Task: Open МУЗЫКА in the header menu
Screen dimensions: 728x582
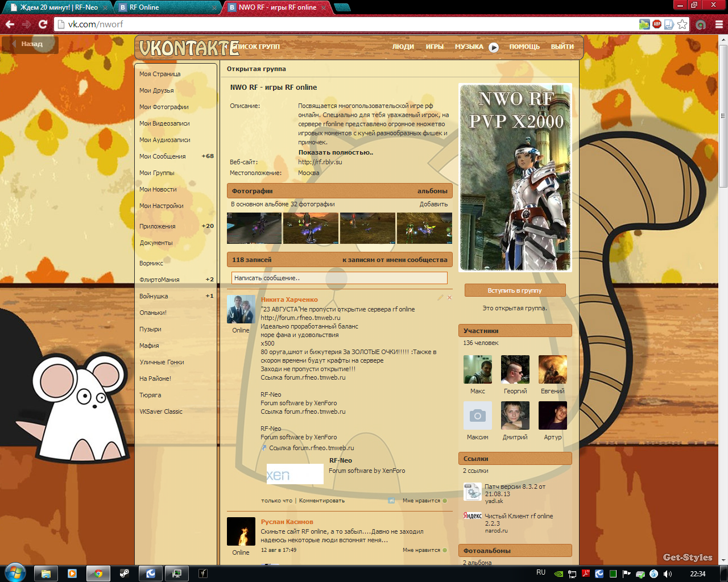Action: (469, 47)
